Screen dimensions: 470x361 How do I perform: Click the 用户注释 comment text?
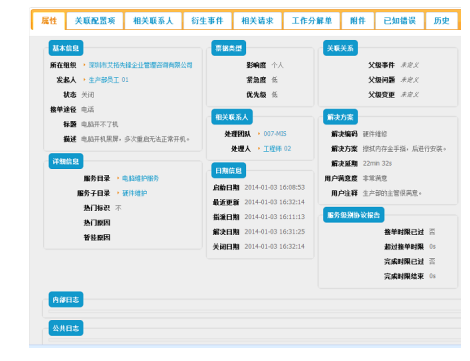coord(392,193)
